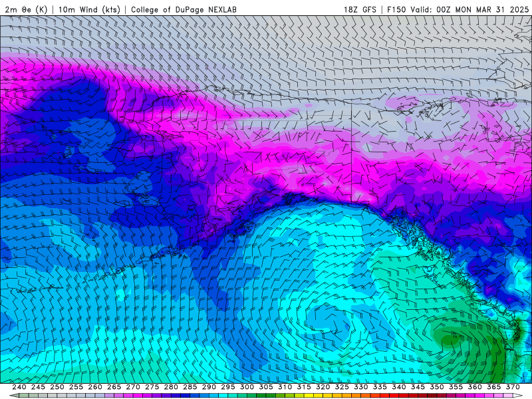Click the 290 color scale label
The image size is (532, 399).
point(209,387)
